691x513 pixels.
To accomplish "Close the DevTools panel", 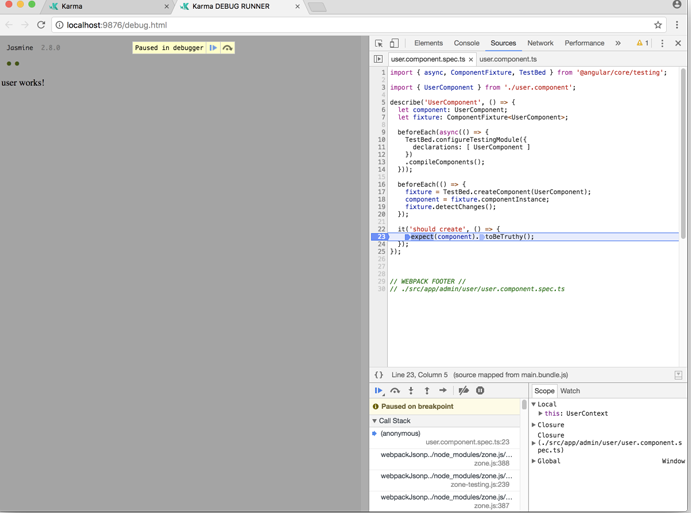I will coord(678,43).
